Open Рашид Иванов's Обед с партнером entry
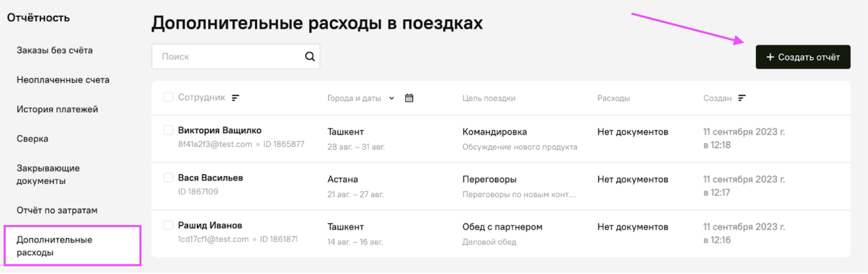This screenshot has height=274, width=868. tap(502, 227)
